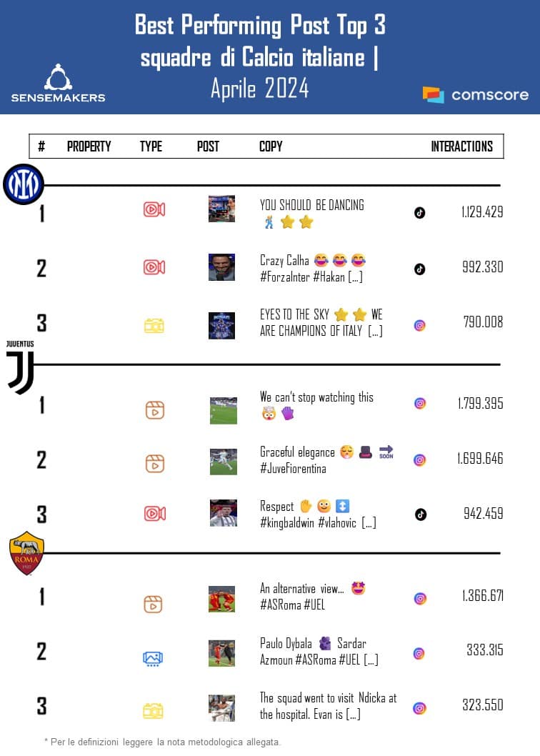Click the INTERACTIONS column header

[x=461, y=146]
